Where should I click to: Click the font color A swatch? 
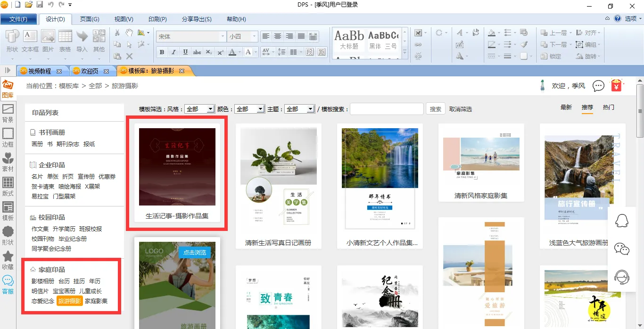pyautogui.click(x=231, y=52)
